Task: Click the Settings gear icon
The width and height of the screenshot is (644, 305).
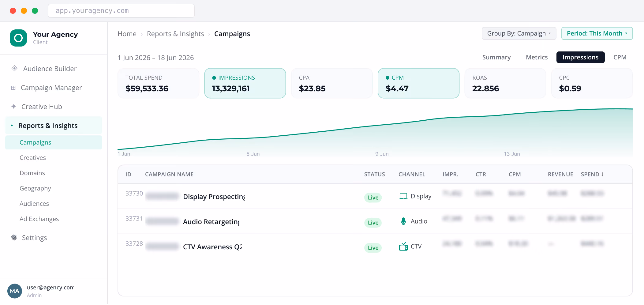Action: (14, 237)
